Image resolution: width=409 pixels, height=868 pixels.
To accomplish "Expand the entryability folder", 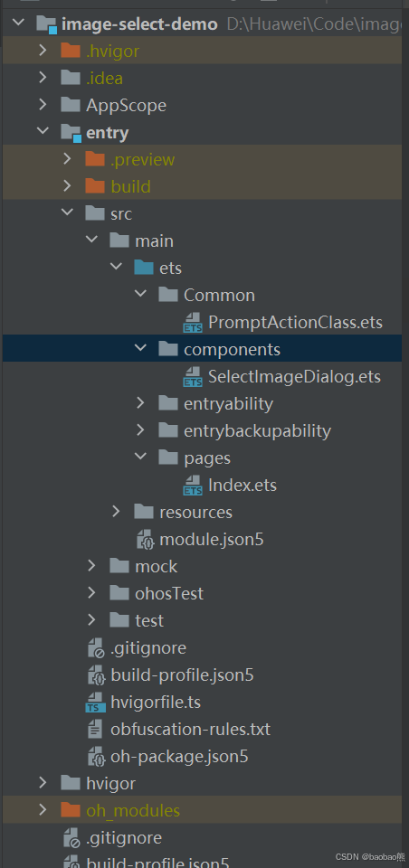I will coord(141,403).
